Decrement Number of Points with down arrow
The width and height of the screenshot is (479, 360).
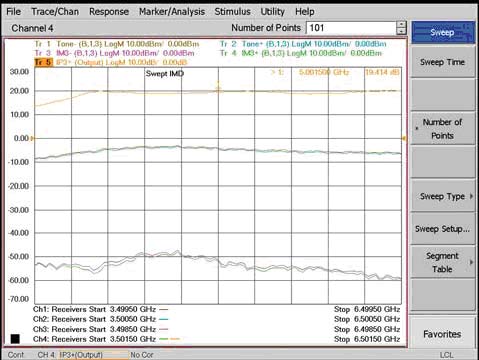pyautogui.click(x=402, y=31)
